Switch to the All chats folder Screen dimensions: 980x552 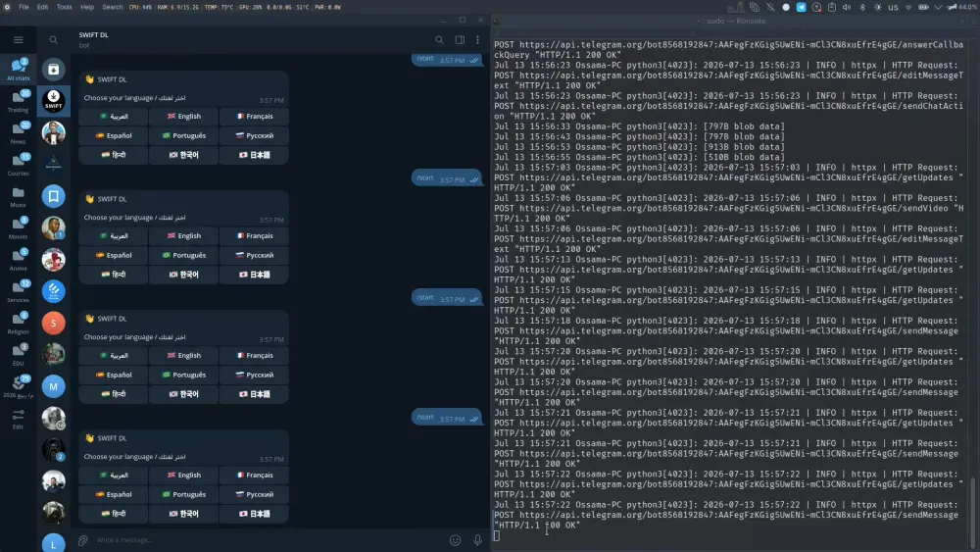pos(18,70)
